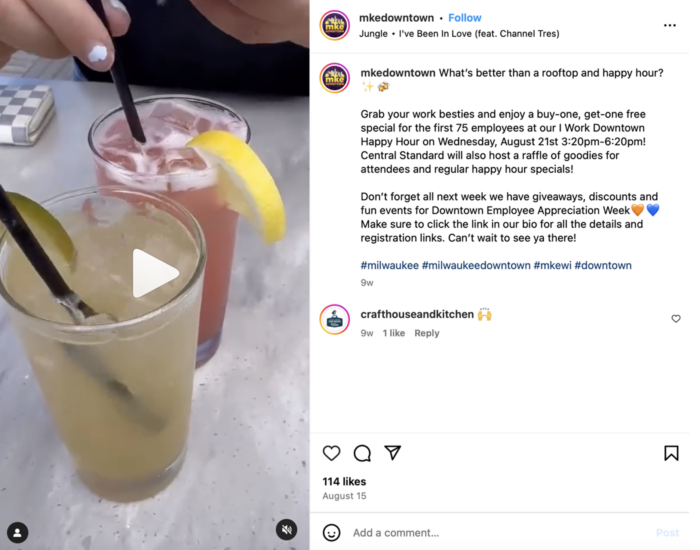View the mkedowntown avatar in the header
The height and width of the screenshot is (550, 700).
(x=334, y=25)
